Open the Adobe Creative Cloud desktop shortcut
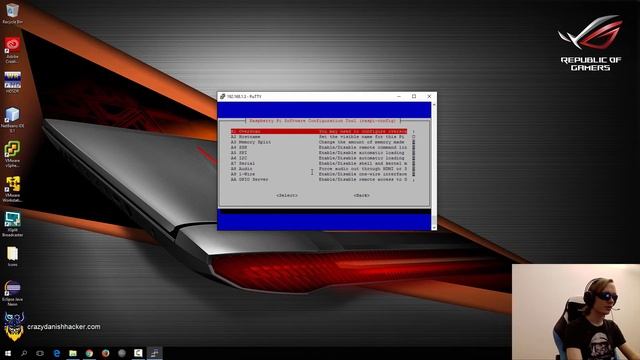The image size is (640, 360). [12, 50]
